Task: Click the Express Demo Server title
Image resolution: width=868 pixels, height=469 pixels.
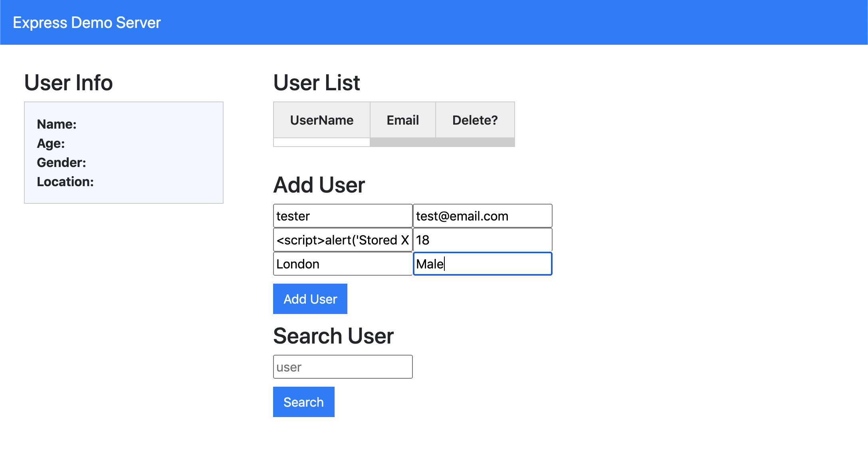Action: click(87, 23)
